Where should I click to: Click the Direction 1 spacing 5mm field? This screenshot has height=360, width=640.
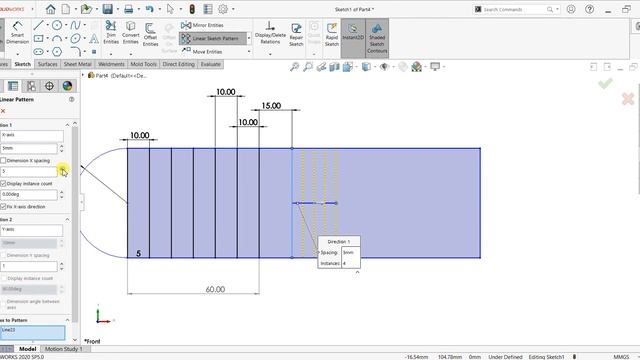pos(29,149)
